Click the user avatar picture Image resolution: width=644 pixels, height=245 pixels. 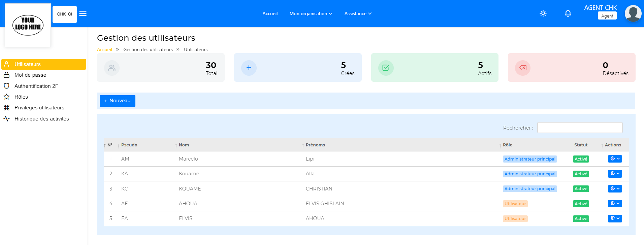point(633,14)
